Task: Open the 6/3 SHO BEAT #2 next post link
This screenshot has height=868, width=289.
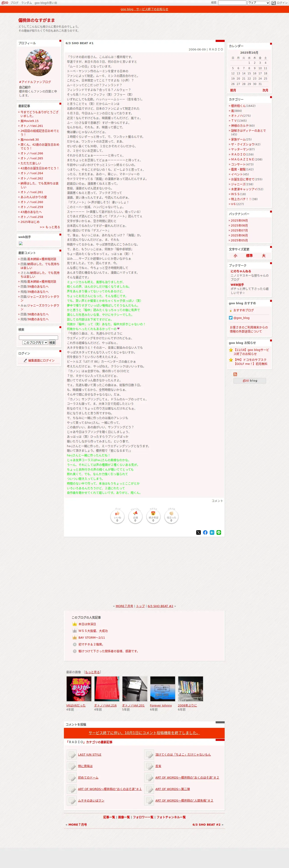Action: [x=160, y=606]
